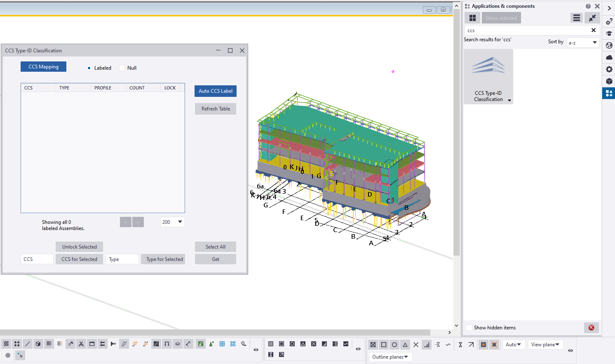
Task: Click the collapse-arrows icon in Applications & components panel
Action: 592,18
